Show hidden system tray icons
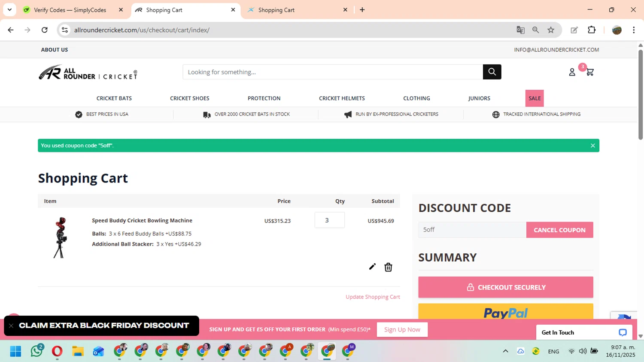Screen dimensions: 644x362 pyautogui.click(x=505, y=351)
